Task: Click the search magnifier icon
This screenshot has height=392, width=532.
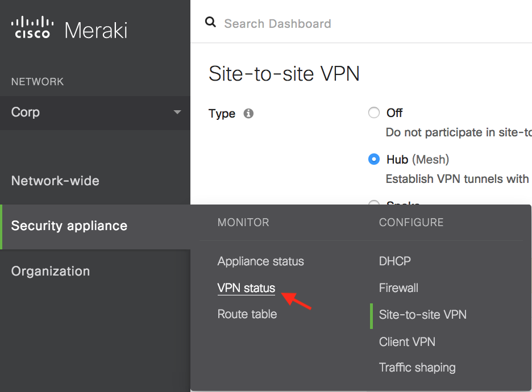Action: click(x=211, y=22)
